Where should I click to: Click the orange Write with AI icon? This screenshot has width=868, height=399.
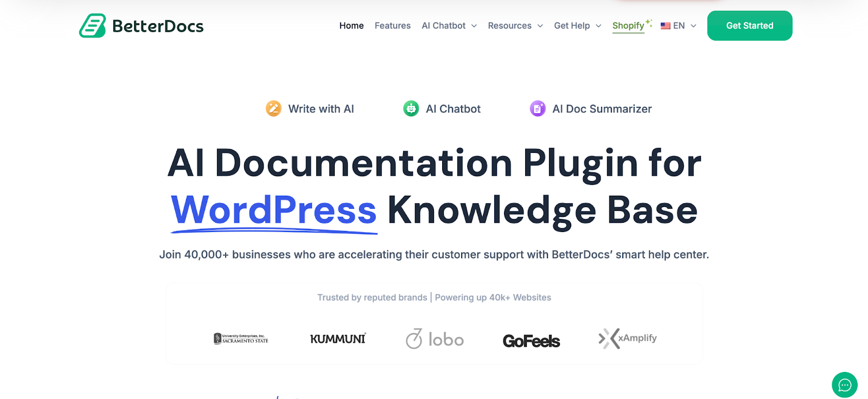click(x=273, y=108)
